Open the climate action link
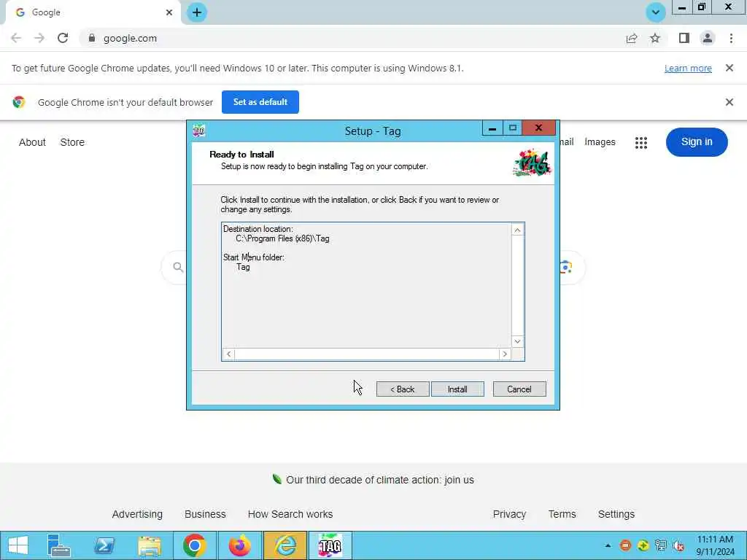 point(379,480)
